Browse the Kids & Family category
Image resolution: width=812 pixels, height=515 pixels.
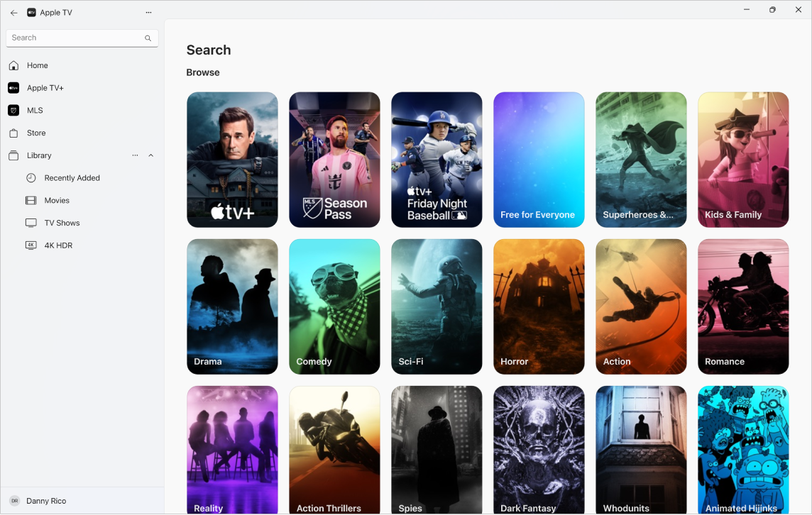743,159
